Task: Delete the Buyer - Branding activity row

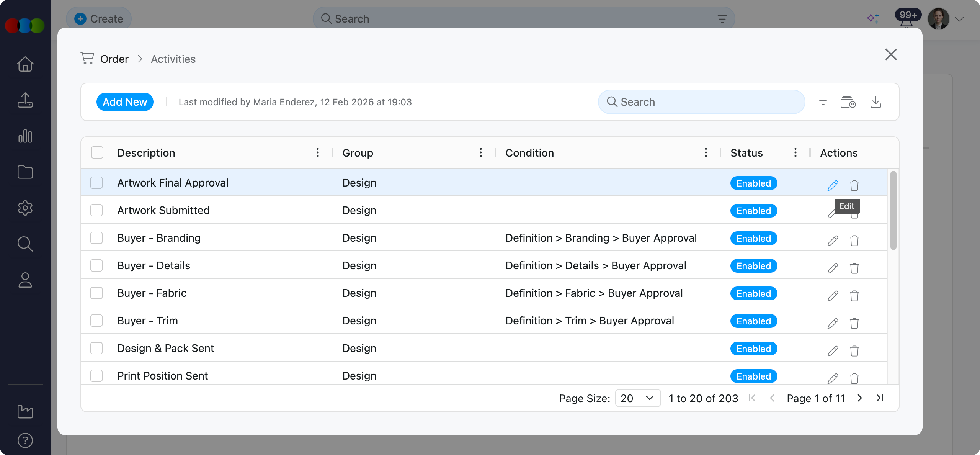Action: coord(854,241)
